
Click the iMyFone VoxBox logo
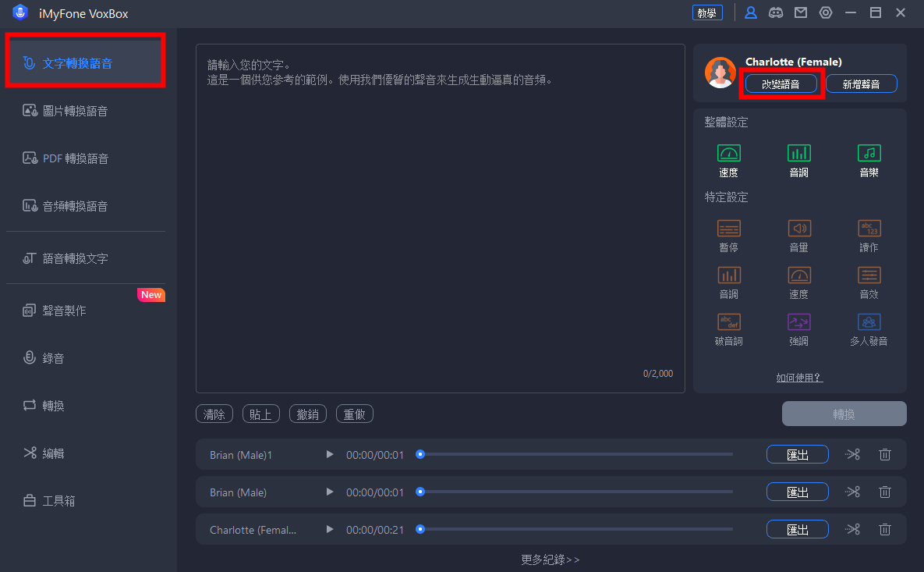(20, 12)
